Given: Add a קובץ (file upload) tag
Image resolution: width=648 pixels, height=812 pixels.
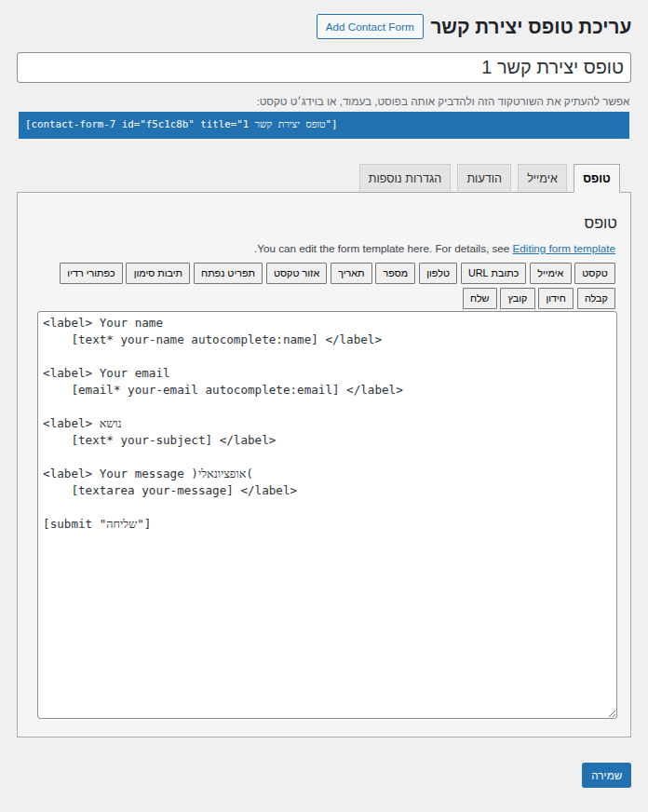Looking at the screenshot, I should click(x=517, y=298).
